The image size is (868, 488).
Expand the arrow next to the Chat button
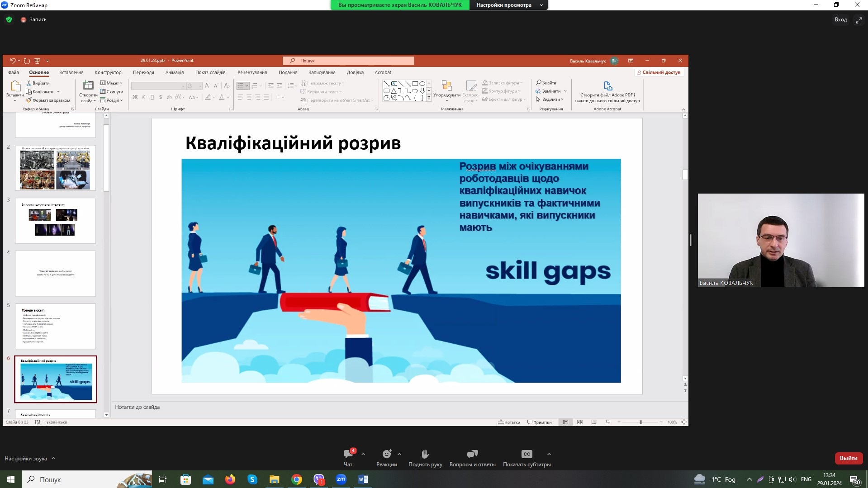coord(363,454)
